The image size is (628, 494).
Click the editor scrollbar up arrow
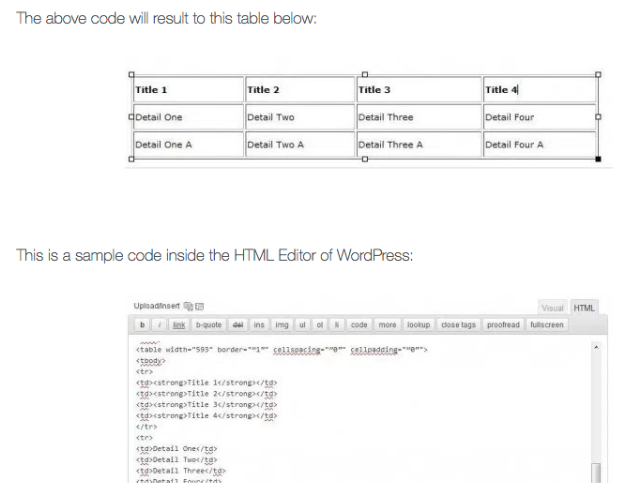(596, 346)
